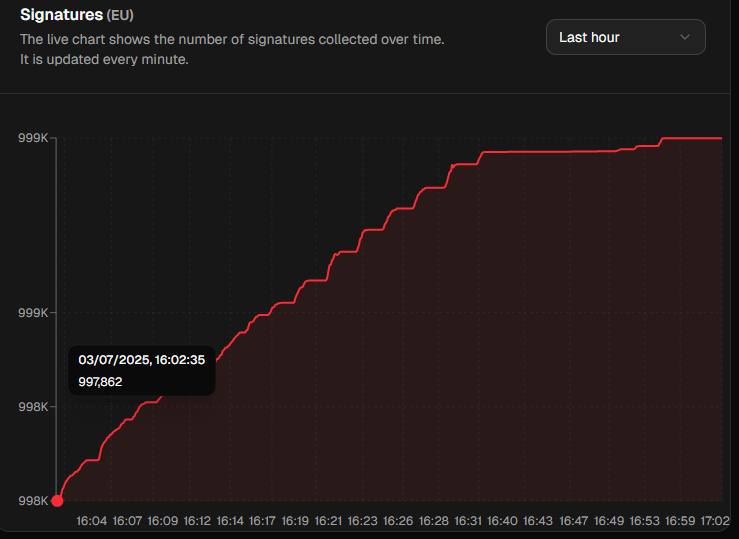739x539 pixels.
Task: Click the Signatures heading
Action: [61, 15]
